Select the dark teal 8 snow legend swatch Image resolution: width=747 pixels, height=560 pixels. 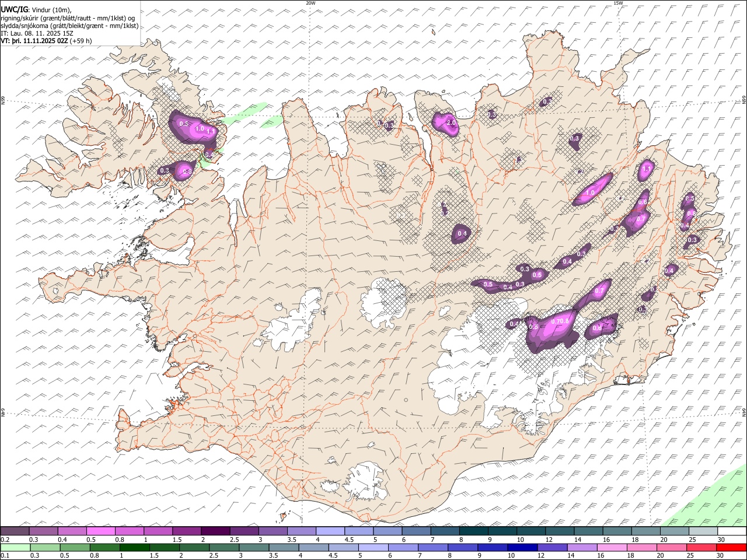tap(473, 531)
